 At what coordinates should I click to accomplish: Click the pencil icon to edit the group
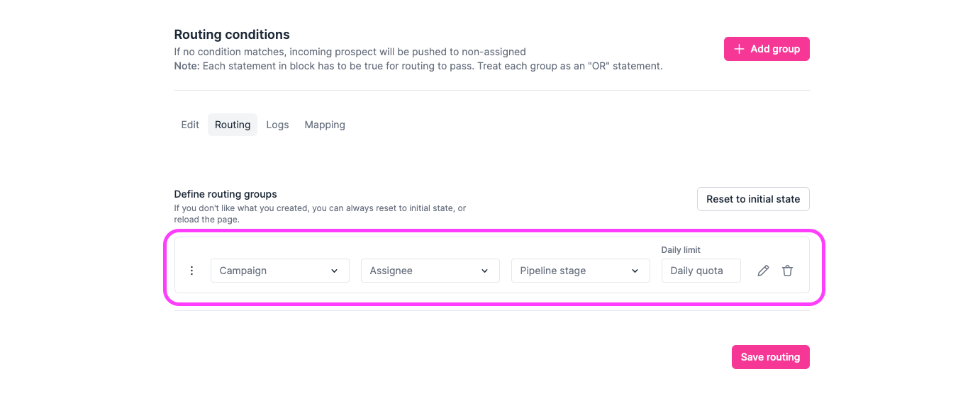(x=762, y=271)
